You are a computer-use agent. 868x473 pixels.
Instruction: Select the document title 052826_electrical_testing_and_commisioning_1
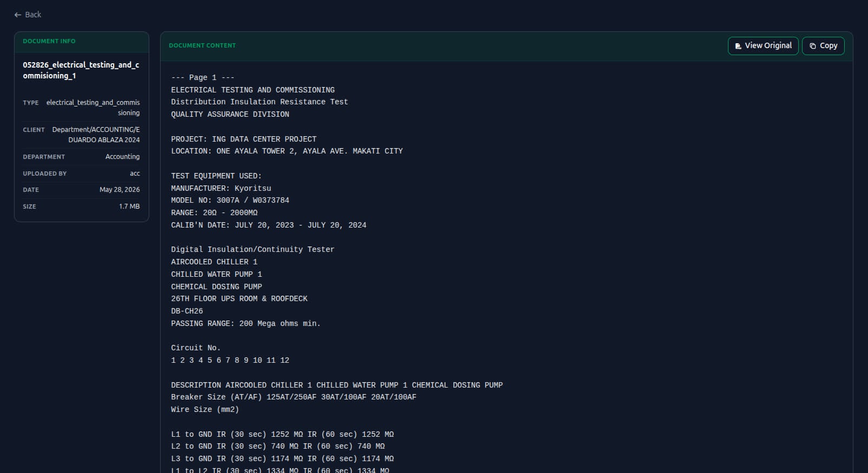tap(81, 70)
